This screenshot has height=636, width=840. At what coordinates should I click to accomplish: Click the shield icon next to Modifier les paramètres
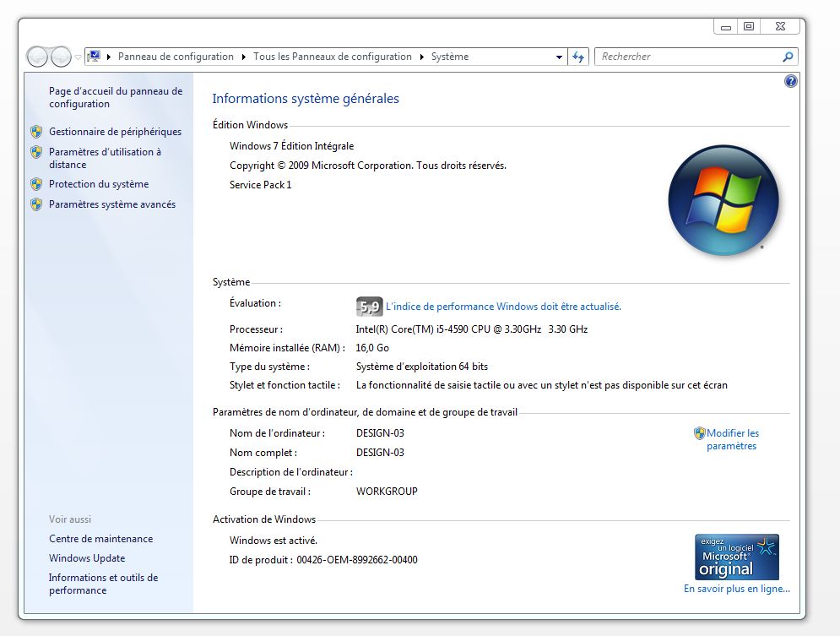tap(699, 433)
